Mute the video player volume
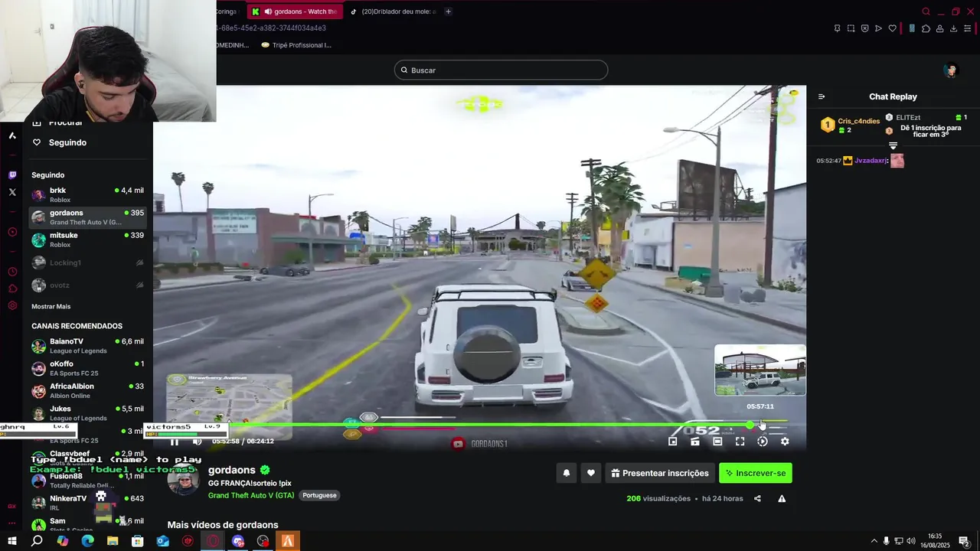The height and width of the screenshot is (551, 980). click(x=197, y=442)
